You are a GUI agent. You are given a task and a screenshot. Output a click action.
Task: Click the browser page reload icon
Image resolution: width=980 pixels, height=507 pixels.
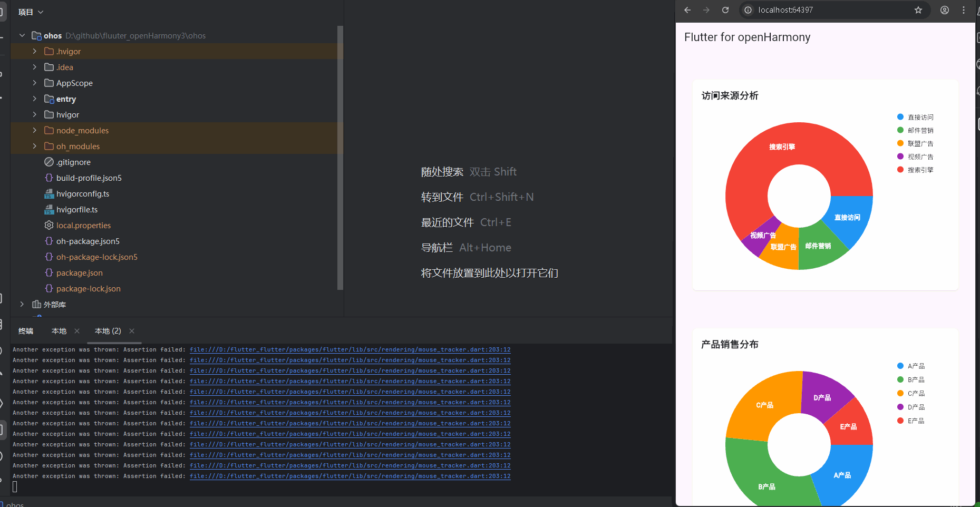pos(725,9)
